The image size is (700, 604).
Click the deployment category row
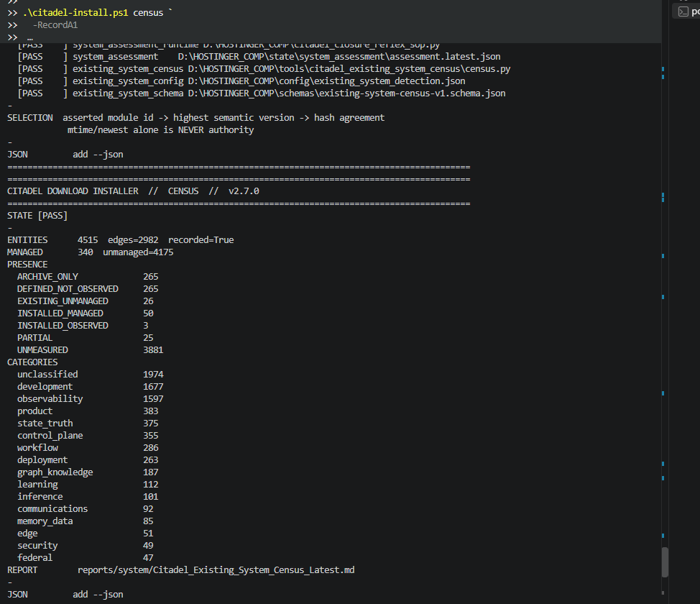click(x=88, y=459)
